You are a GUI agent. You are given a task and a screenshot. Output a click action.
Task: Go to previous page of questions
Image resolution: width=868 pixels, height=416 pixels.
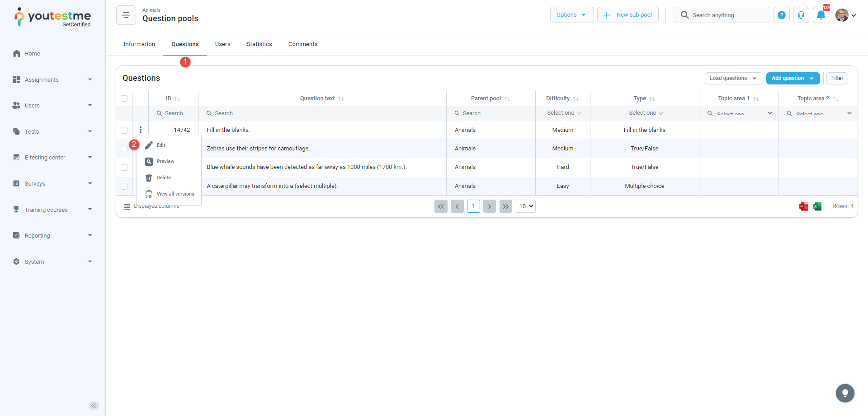click(x=457, y=206)
